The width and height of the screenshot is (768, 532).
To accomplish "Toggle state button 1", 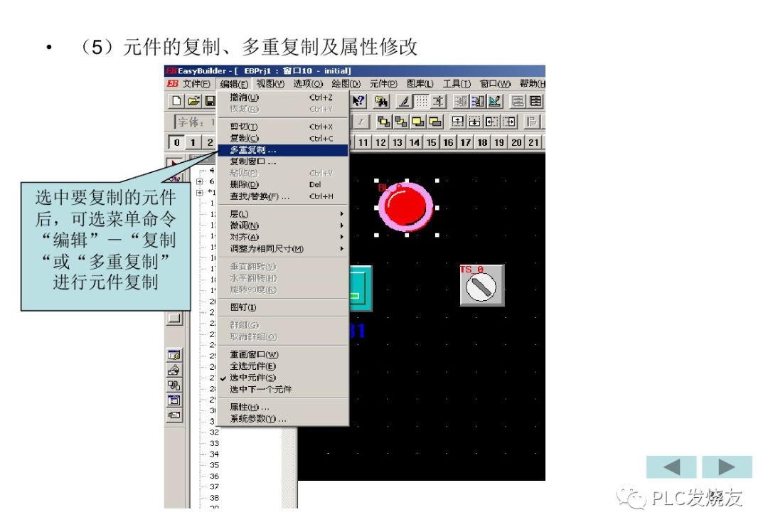I will (193, 142).
